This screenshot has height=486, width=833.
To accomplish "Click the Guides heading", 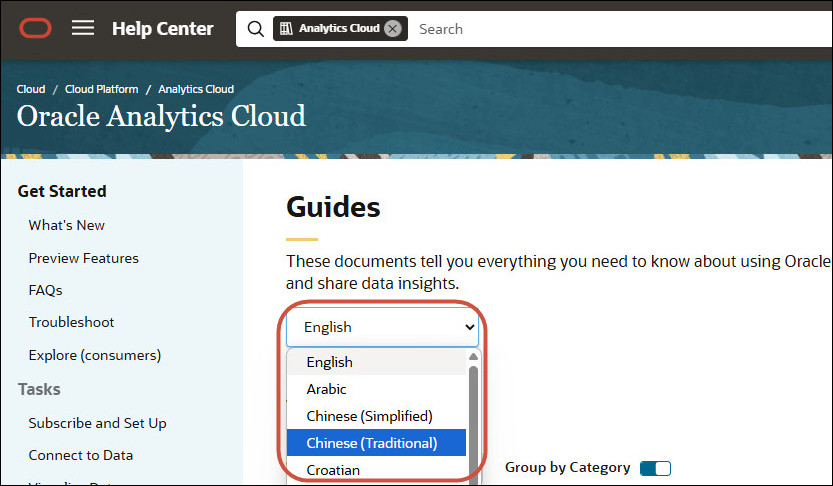I will [x=333, y=207].
